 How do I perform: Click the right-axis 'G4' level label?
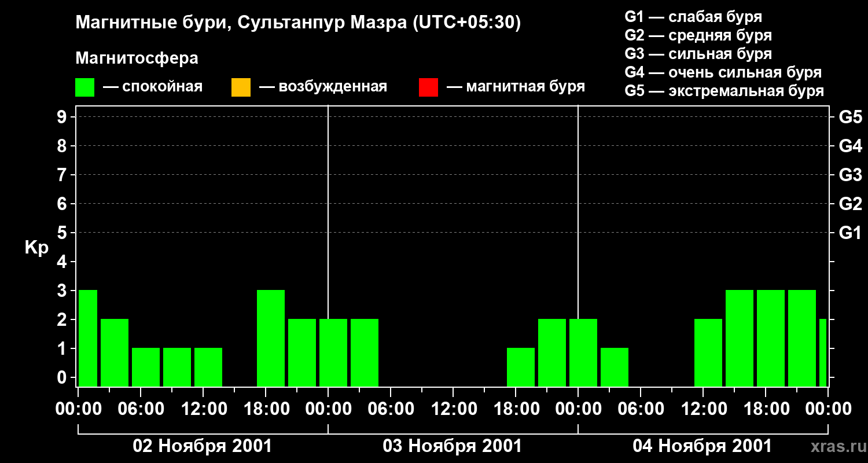tap(850, 146)
